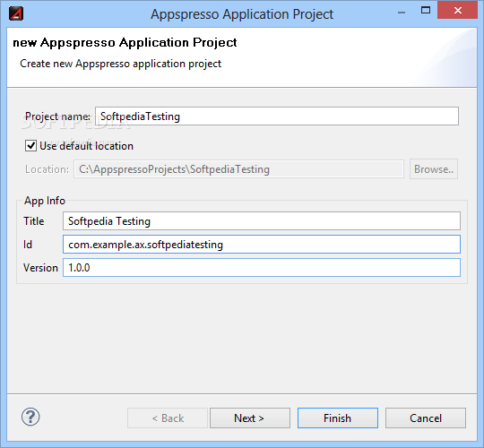
Task: Click the Version input field
Action: (262, 268)
